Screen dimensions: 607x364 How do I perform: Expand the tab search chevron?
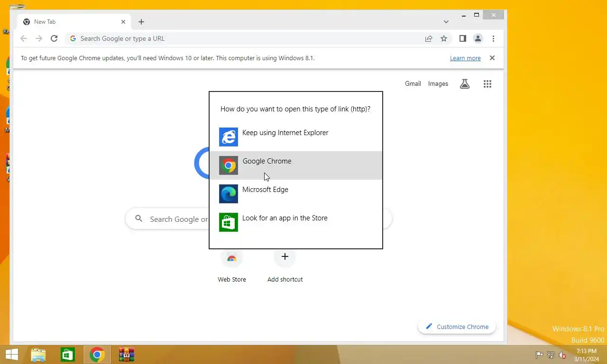446,22
